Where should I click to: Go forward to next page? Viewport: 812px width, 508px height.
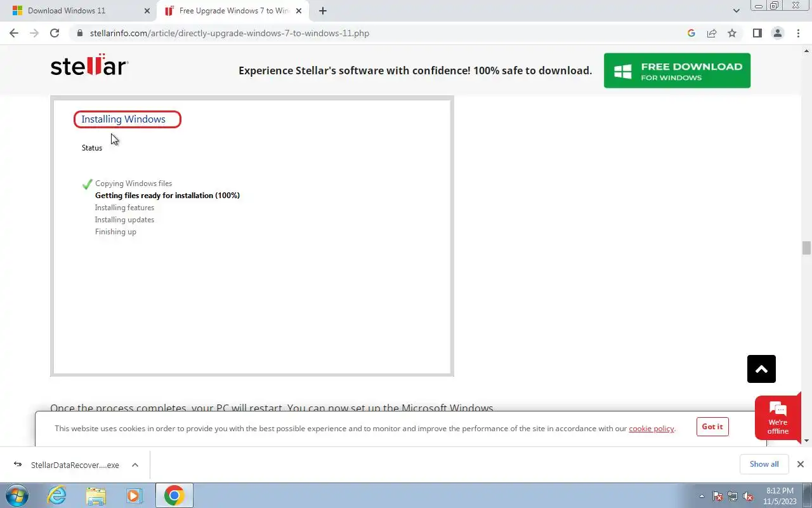(34, 33)
